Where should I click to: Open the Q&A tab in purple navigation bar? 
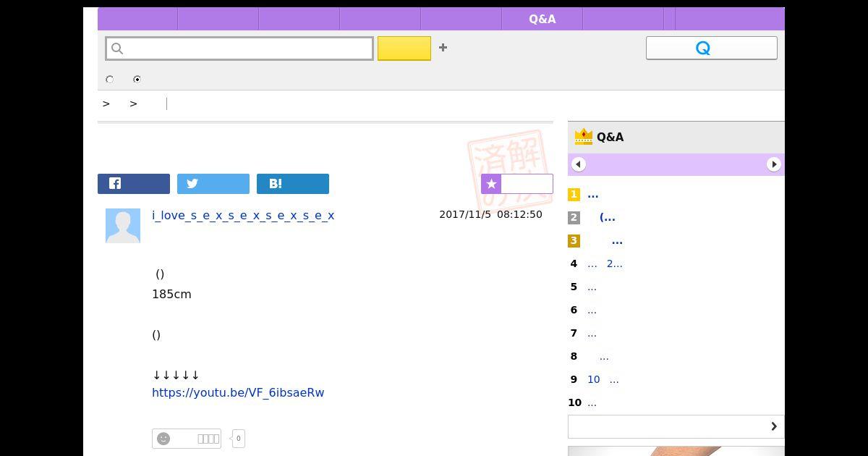pyautogui.click(x=542, y=19)
